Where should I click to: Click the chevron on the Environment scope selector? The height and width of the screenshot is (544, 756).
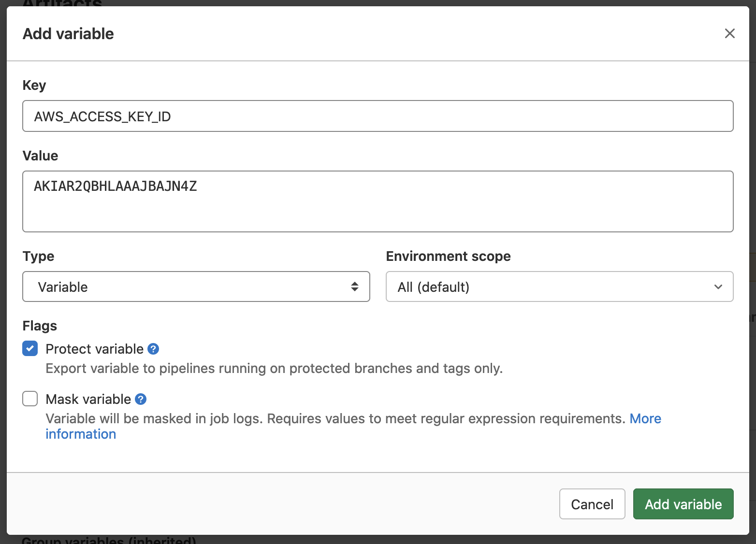(718, 286)
